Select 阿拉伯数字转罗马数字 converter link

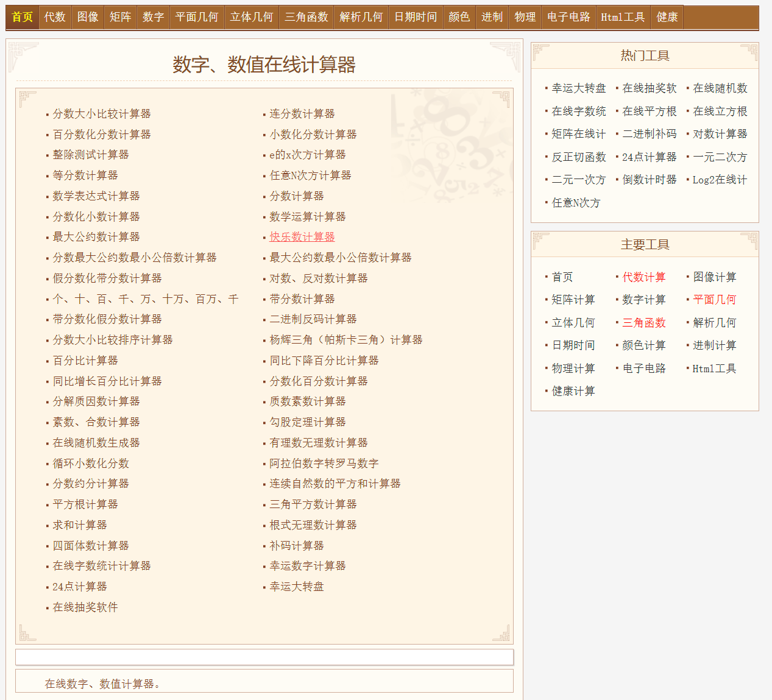(x=324, y=464)
